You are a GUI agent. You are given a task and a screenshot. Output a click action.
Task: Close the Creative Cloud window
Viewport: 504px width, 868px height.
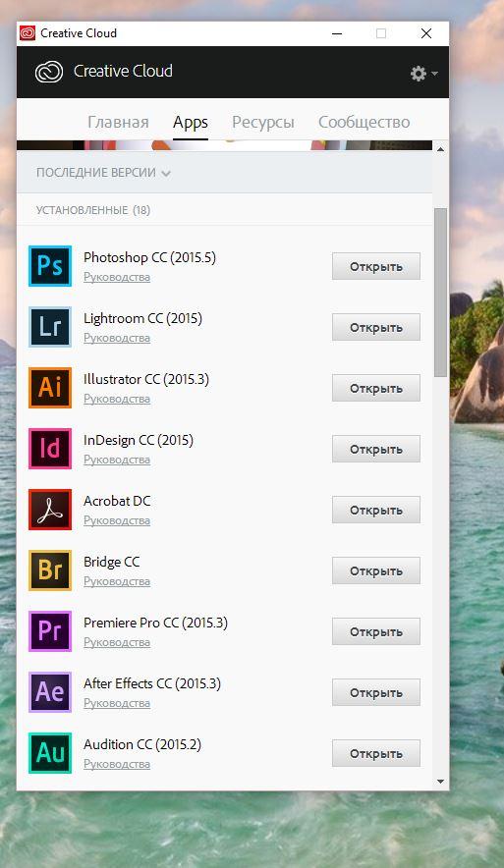426,33
